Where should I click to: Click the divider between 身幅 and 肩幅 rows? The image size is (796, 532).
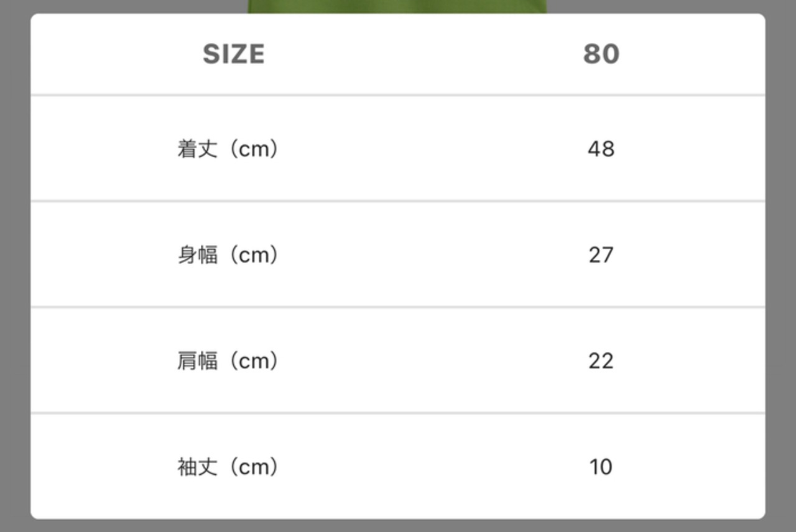[x=398, y=307]
